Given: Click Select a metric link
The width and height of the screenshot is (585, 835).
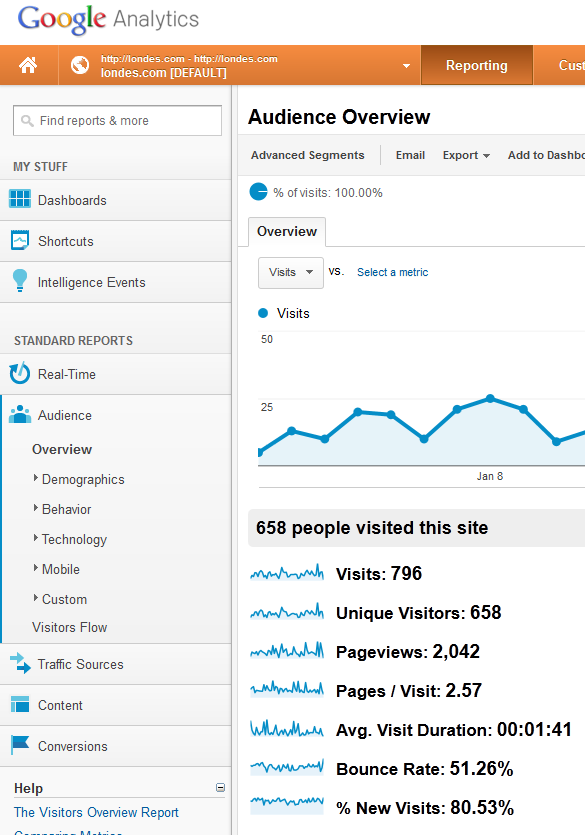Looking at the screenshot, I should (392, 272).
